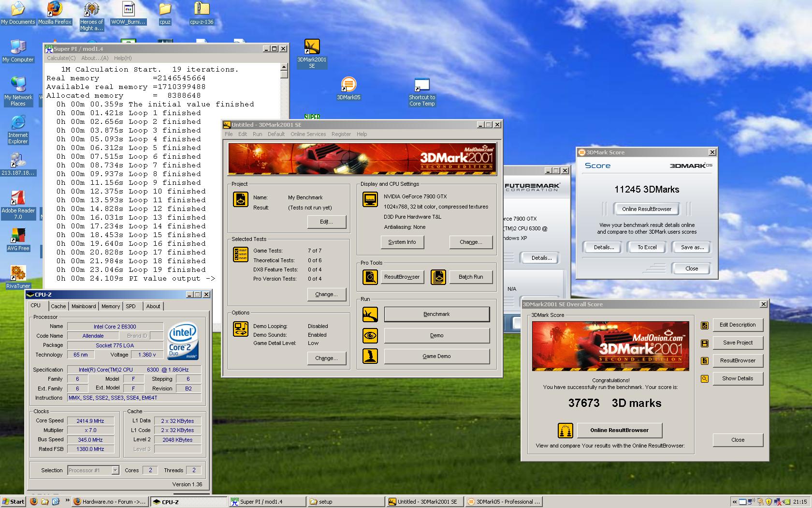Switch to the Memory tab in CPU-Z

click(111, 306)
